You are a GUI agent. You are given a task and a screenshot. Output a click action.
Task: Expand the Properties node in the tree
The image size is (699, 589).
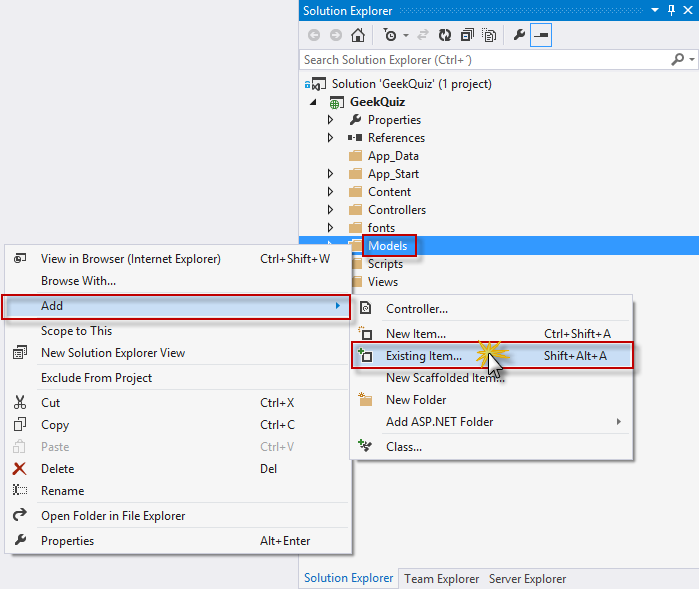tap(331, 120)
